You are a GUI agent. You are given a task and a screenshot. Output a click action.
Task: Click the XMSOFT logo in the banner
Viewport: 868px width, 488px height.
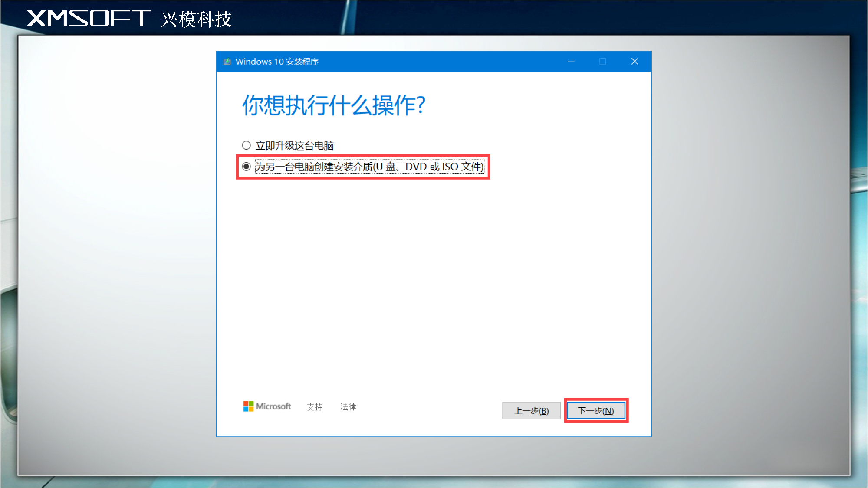coord(89,18)
